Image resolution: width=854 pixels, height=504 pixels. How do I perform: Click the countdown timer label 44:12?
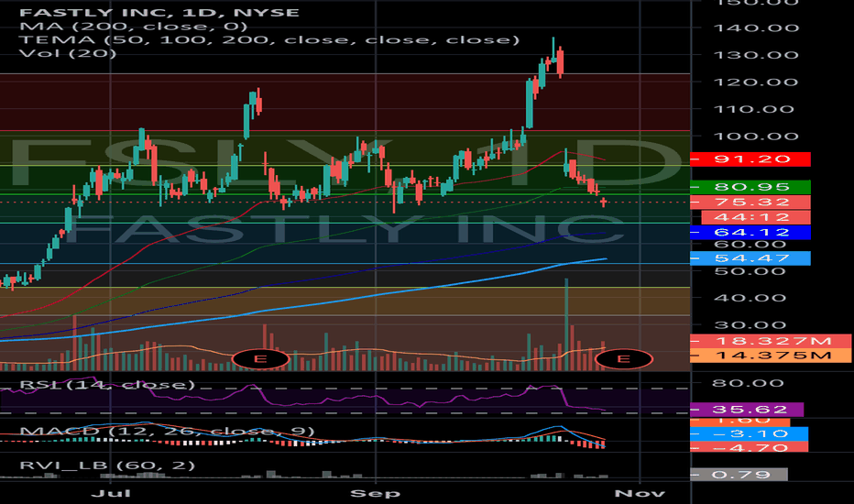pyautogui.click(x=756, y=217)
